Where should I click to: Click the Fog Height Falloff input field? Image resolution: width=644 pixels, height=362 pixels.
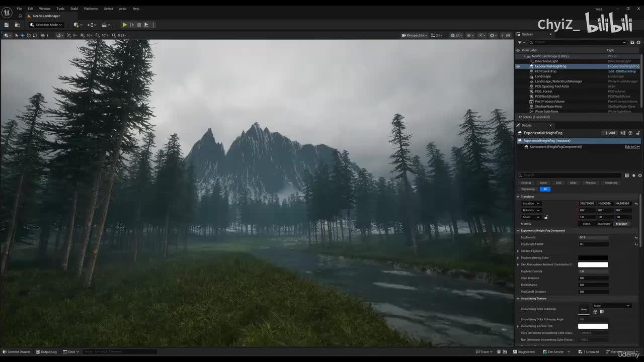pyautogui.click(x=593, y=244)
